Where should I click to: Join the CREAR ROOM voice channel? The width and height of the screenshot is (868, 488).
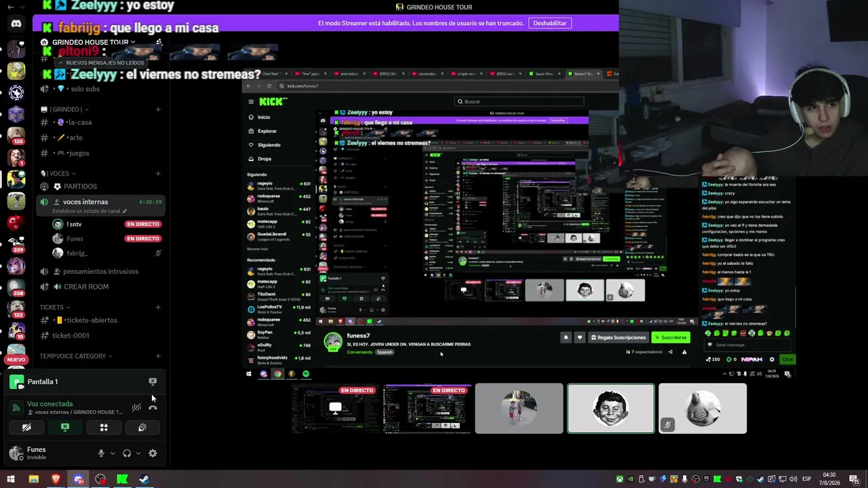(101, 287)
